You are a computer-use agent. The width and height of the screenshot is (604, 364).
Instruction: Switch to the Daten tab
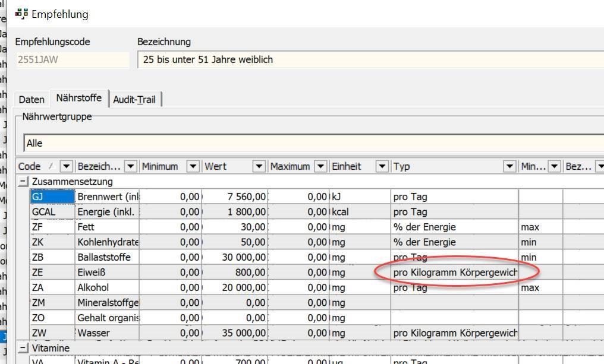coord(32,100)
